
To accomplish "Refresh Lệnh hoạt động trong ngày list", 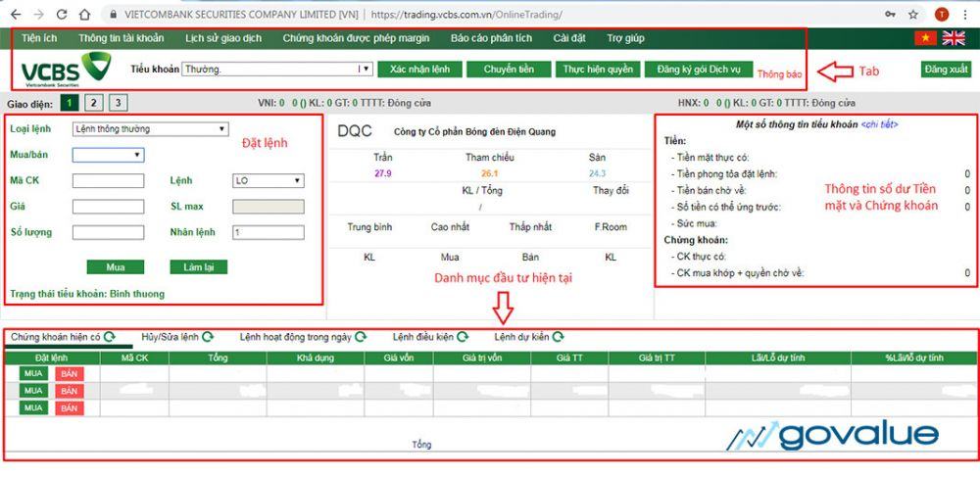I will click(361, 337).
